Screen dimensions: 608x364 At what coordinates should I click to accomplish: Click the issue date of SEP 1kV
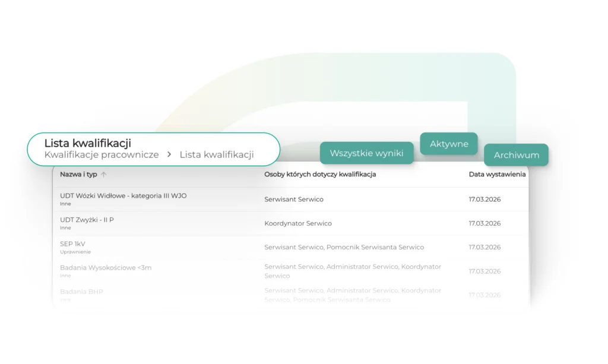coord(484,247)
